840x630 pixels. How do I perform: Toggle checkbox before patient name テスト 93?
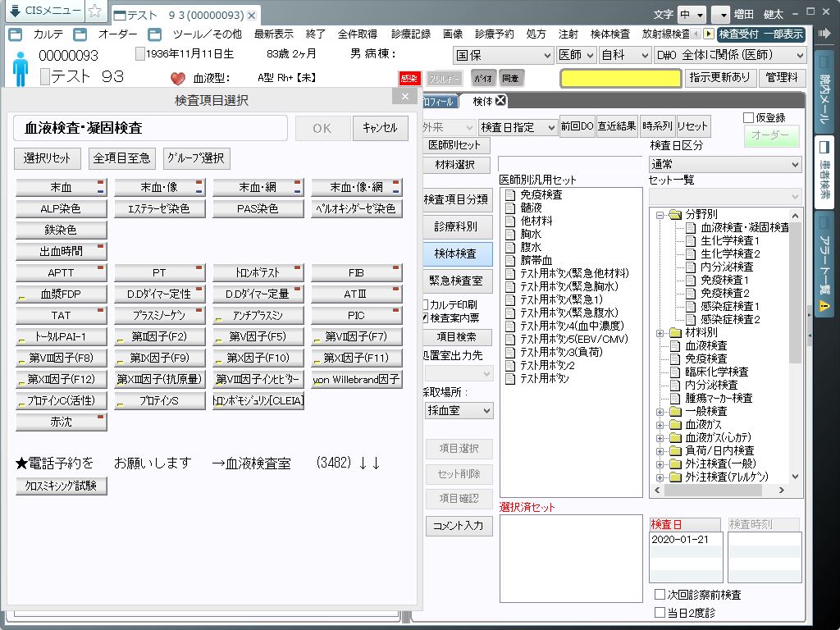click(x=46, y=76)
